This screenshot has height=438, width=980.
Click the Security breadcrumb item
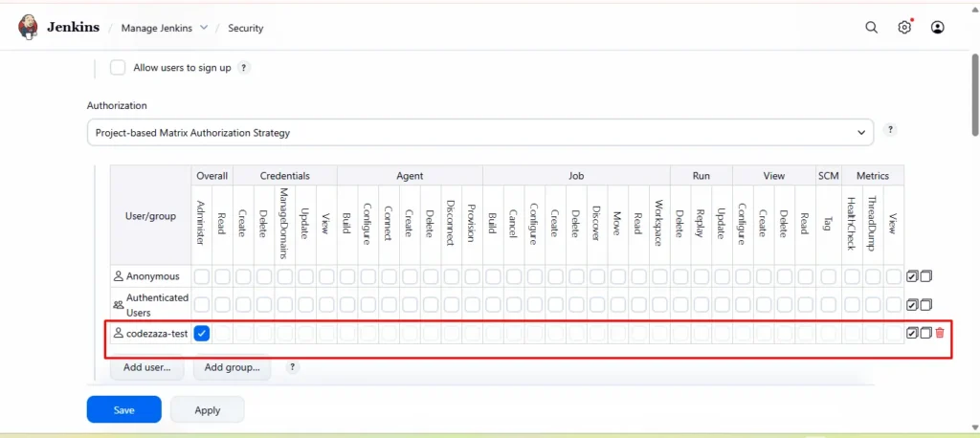(x=245, y=28)
